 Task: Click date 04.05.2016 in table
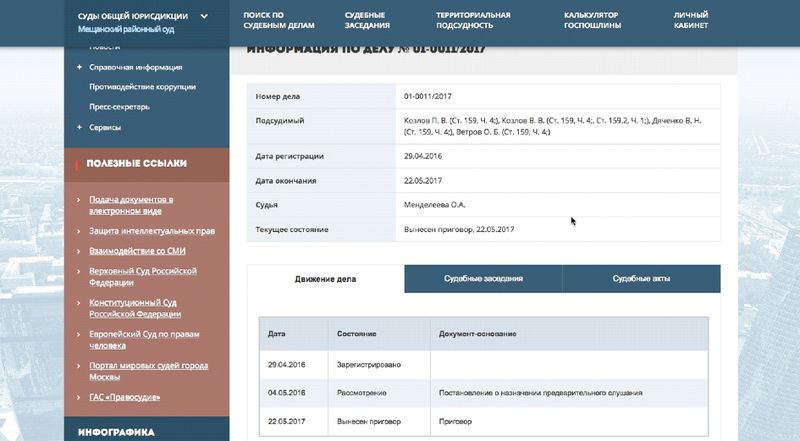[x=287, y=393]
